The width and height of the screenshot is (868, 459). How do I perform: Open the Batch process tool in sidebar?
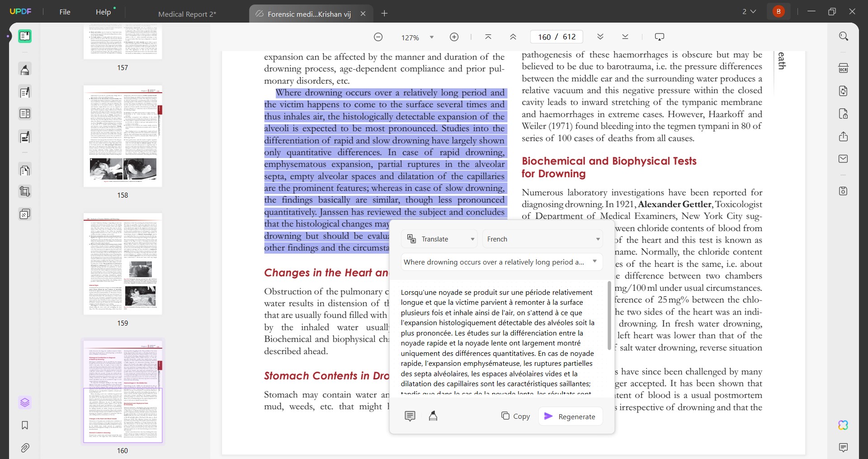[x=25, y=214]
